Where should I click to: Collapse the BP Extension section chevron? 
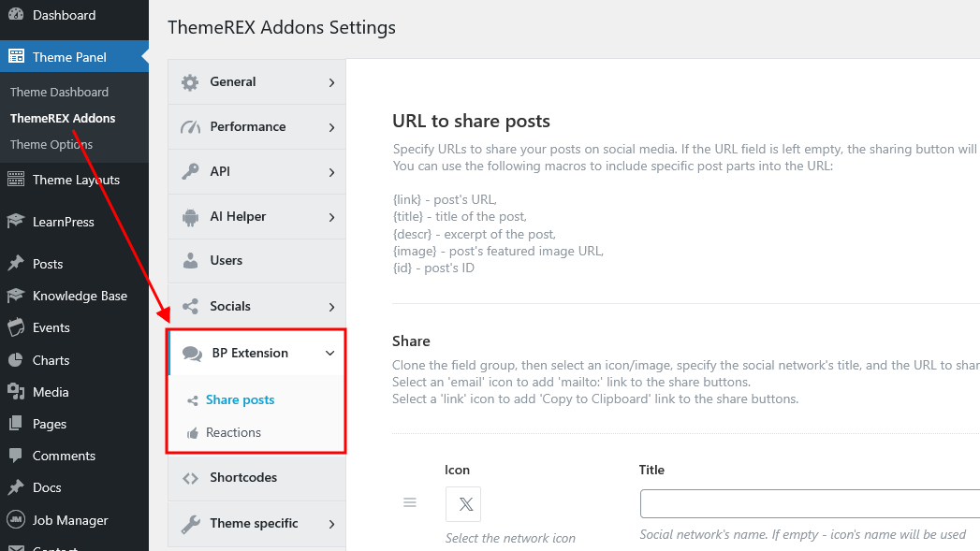coord(330,353)
